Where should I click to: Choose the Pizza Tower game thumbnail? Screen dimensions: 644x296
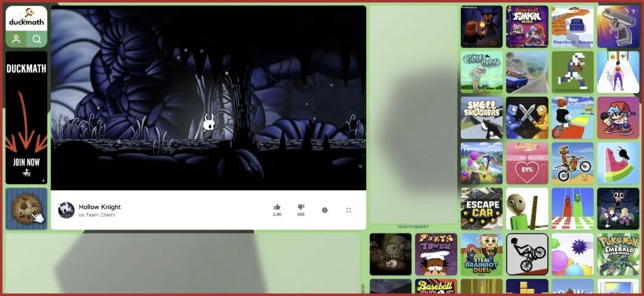436,254
